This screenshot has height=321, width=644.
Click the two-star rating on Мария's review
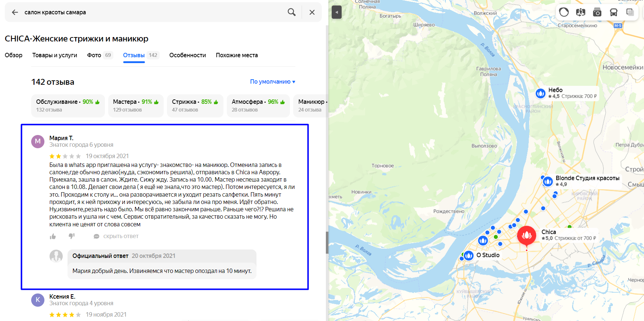pyautogui.click(x=65, y=156)
